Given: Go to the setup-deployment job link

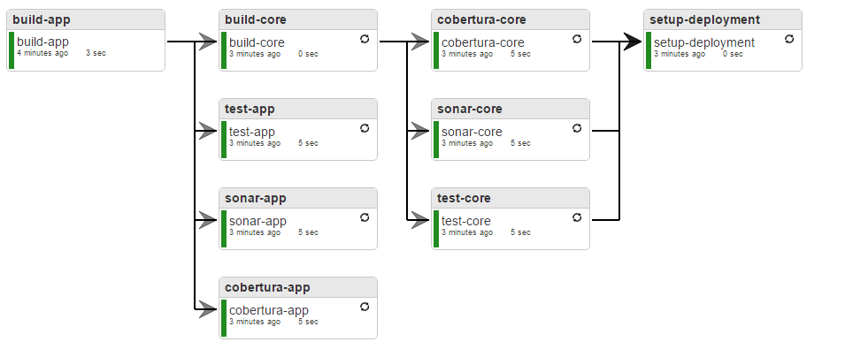Looking at the screenshot, I should [703, 42].
